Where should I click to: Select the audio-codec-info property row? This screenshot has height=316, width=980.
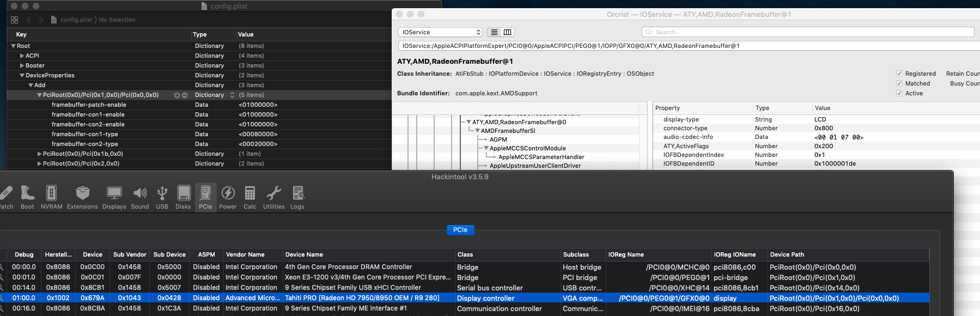(816, 137)
